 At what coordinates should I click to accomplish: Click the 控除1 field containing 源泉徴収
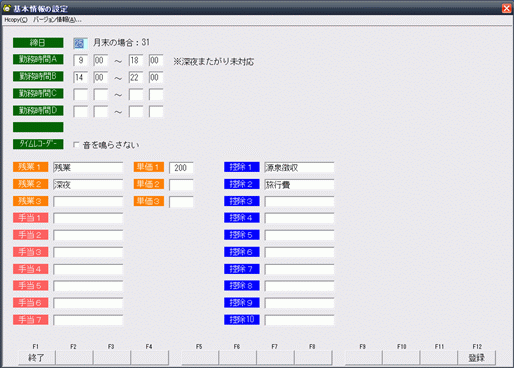(x=299, y=167)
